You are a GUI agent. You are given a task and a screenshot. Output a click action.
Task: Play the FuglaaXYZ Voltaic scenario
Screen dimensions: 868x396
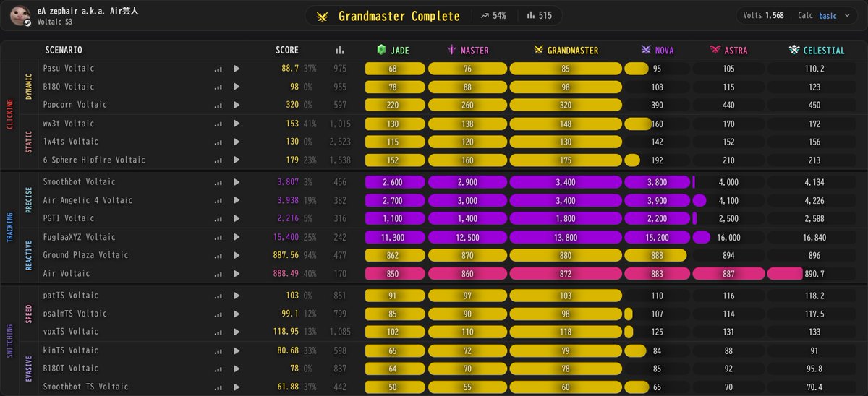[236, 237]
